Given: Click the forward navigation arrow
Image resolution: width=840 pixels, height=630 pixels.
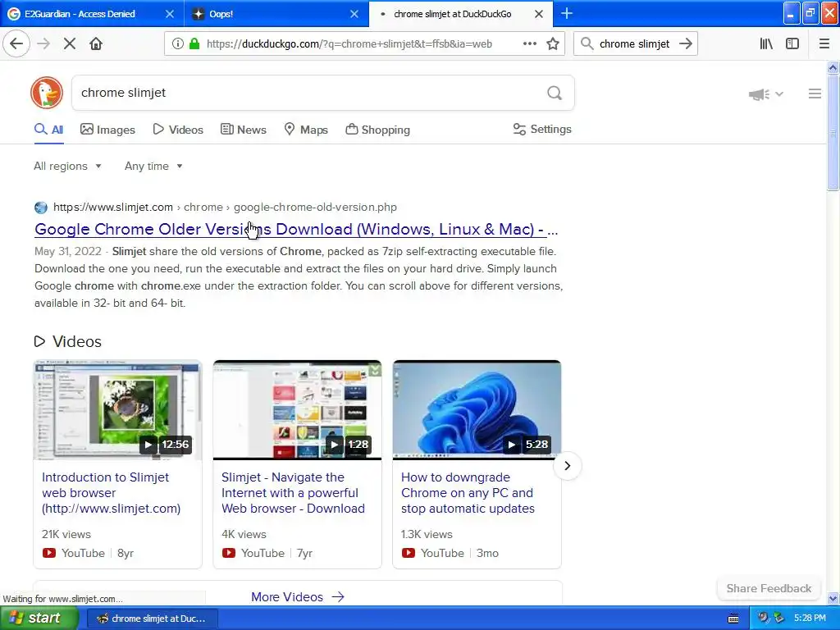Looking at the screenshot, I should click(x=43, y=43).
